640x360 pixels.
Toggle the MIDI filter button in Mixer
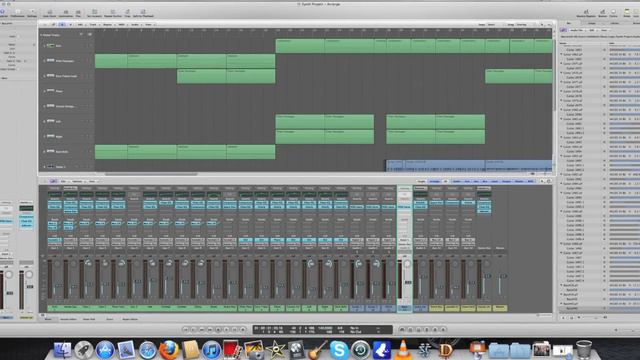[530, 181]
